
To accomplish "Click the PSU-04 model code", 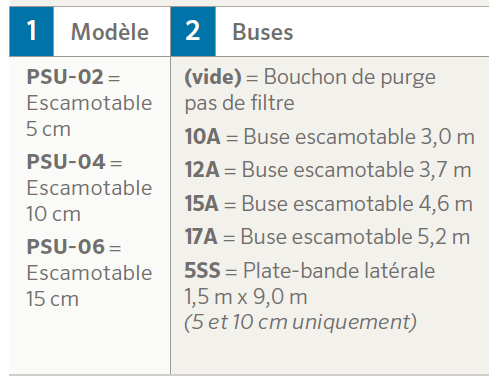I will (x=66, y=162).
